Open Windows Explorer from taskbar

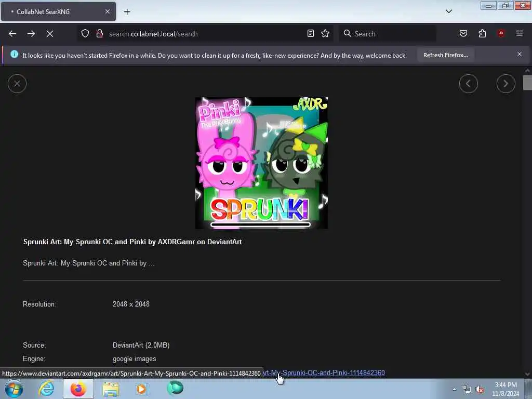click(x=111, y=389)
